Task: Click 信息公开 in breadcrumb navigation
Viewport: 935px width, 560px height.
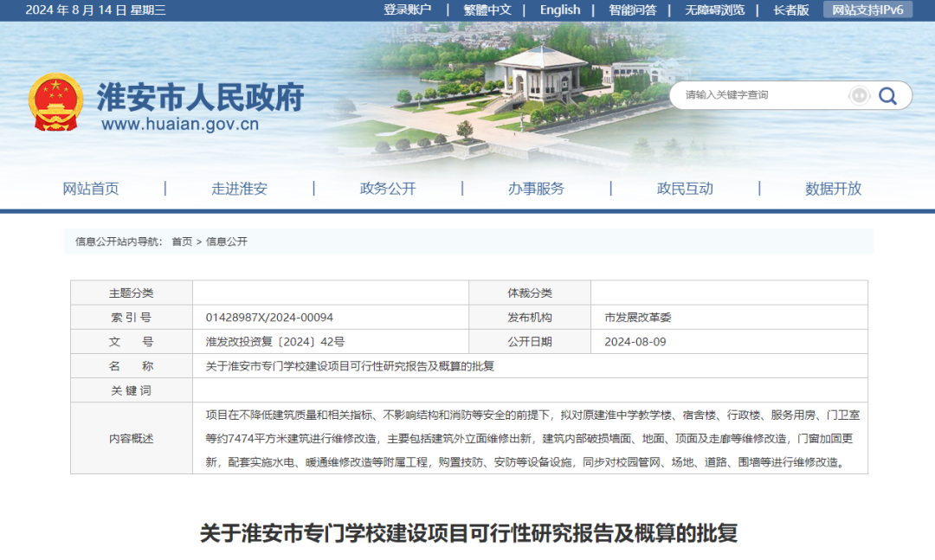Action: 227,241
